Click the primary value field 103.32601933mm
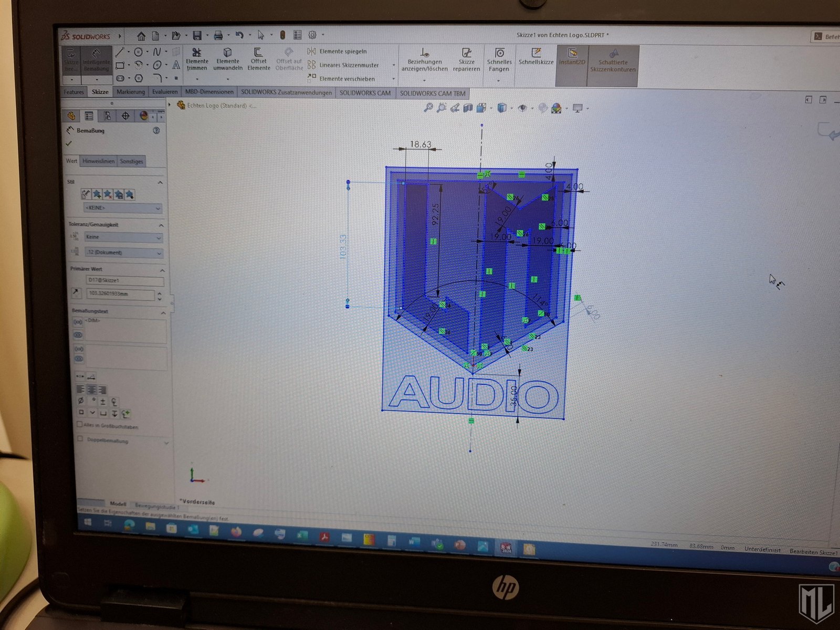The height and width of the screenshot is (630, 840). pos(121,294)
